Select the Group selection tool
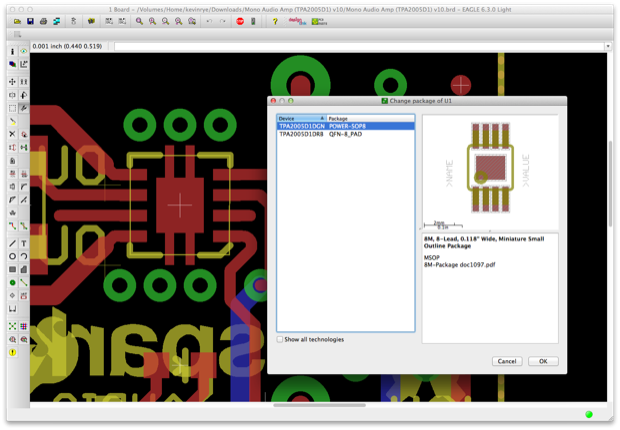The image size is (620, 430). click(12, 108)
